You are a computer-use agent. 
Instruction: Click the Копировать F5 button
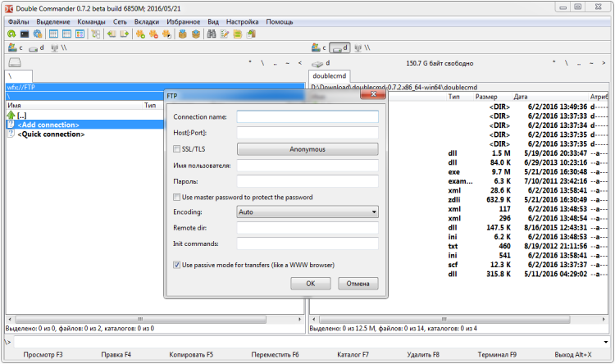pos(191,355)
